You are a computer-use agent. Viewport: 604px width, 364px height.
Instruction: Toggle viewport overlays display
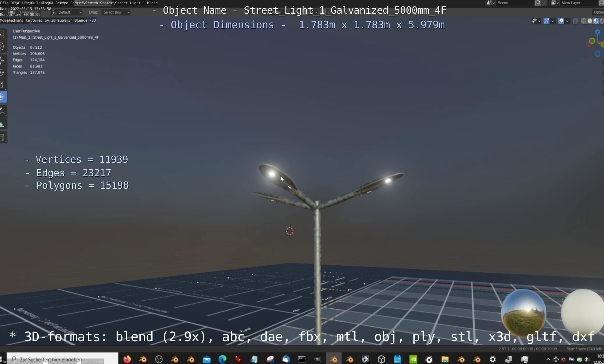point(561,21)
